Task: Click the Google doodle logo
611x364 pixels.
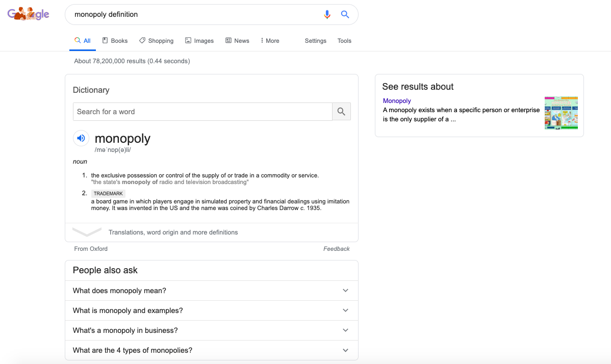Action: [x=29, y=14]
